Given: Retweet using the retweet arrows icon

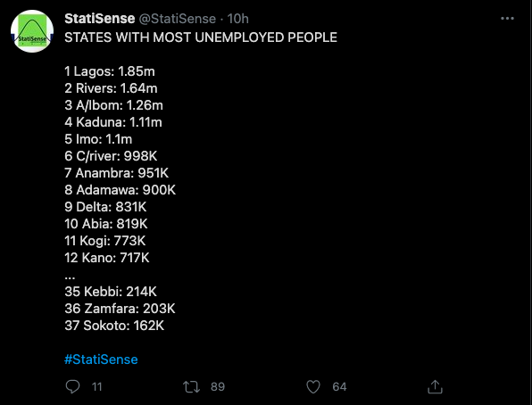Looking at the screenshot, I should pos(191,386).
